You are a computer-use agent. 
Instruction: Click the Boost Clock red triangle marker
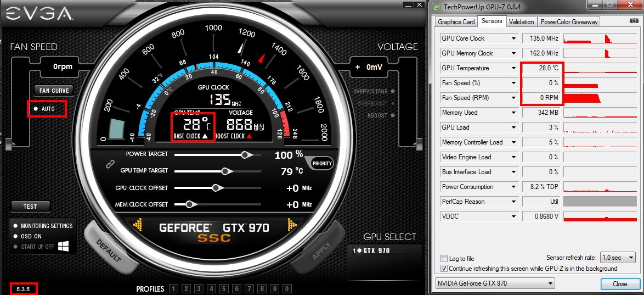point(249,136)
